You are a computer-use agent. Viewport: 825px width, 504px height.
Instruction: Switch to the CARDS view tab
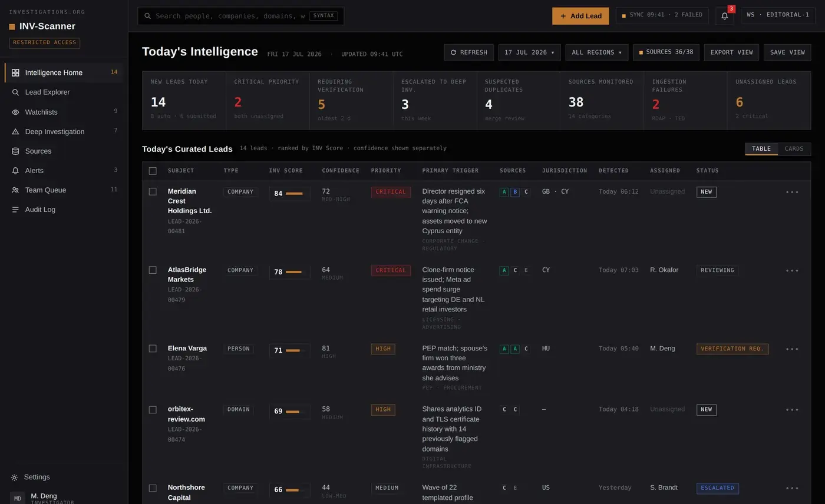794,149
